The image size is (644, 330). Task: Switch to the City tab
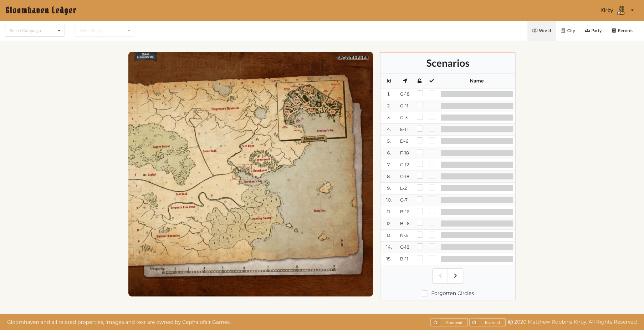568,31
